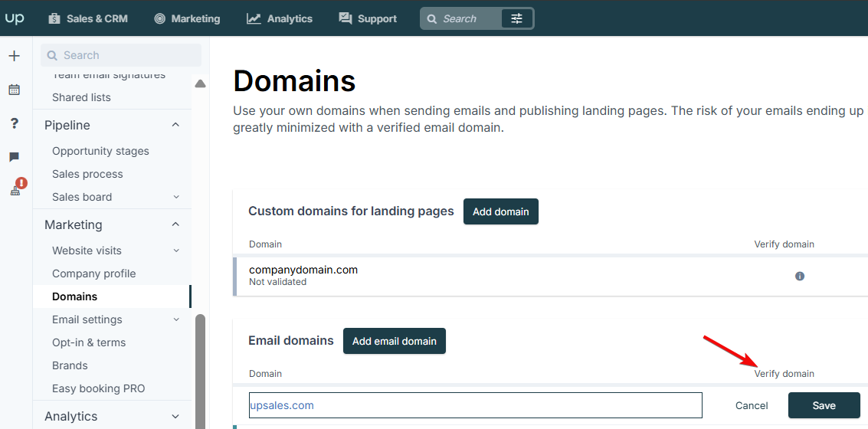Click the Analytics chart icon
The height and width of the screenshot is (429, 868).
pos(254,18)
